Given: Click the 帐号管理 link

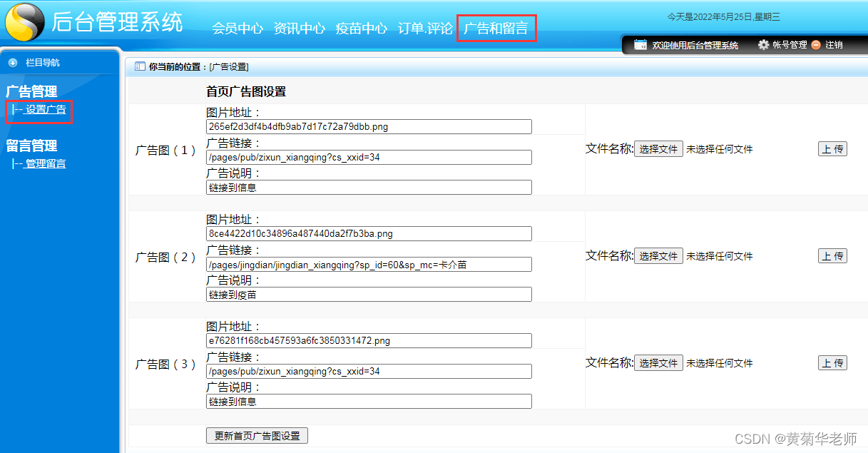Looking at the screenshot, I should pos(790,45).
